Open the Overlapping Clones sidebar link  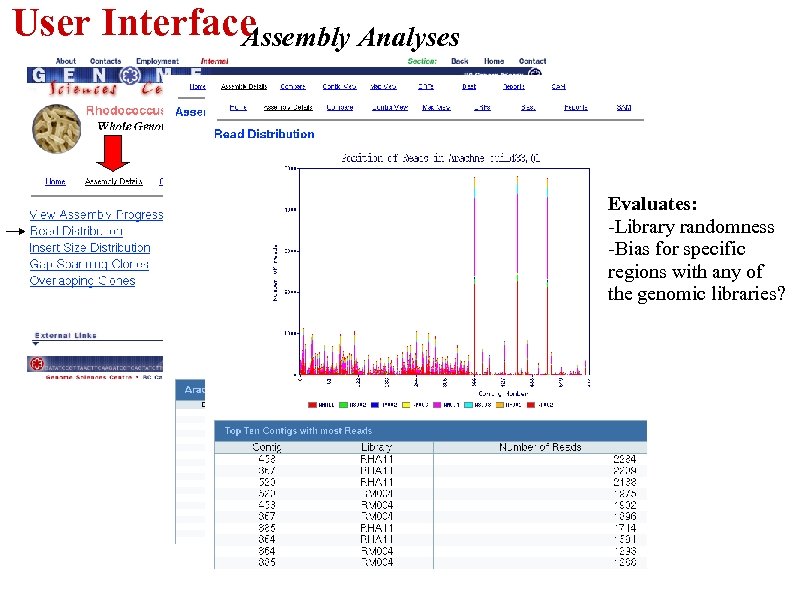click(x=82, y=281)
